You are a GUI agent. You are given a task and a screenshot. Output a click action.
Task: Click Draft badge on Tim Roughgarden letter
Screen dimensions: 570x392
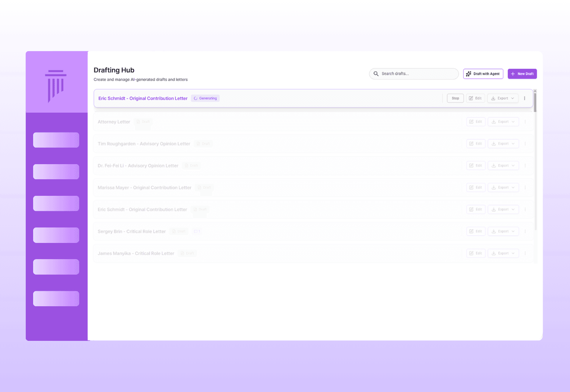[203, 144]
